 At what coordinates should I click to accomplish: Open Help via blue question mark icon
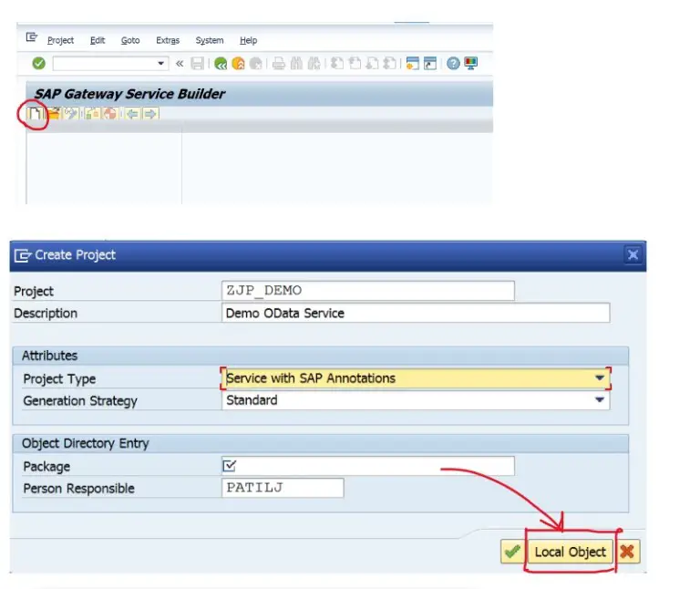pos(453,64)
